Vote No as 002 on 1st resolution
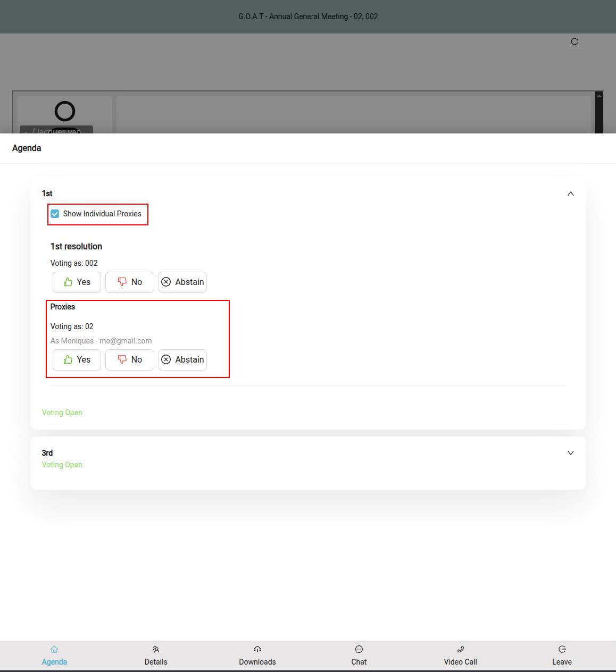The width and height of the screenshot is (616, 672). point(130,282)
